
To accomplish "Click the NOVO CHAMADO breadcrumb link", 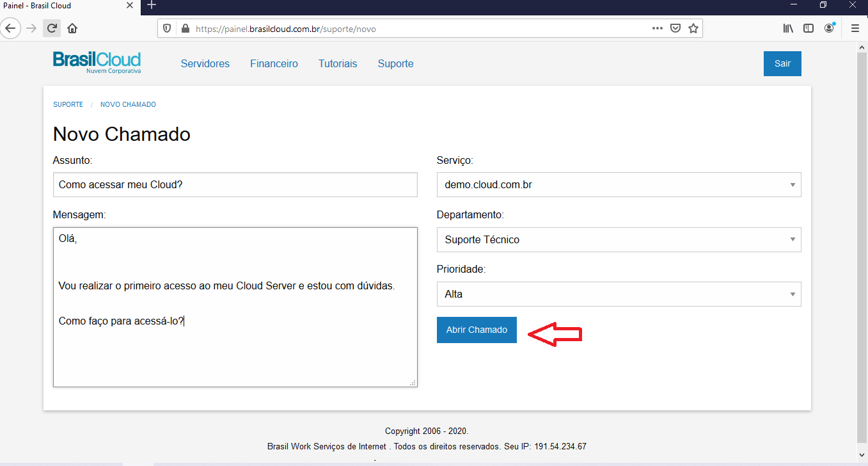I will (128, 104).
